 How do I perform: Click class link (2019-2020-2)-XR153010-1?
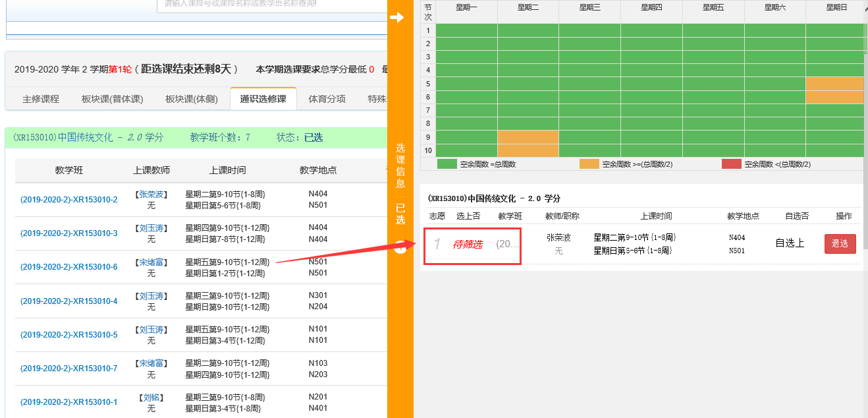(x=69, y=402)
